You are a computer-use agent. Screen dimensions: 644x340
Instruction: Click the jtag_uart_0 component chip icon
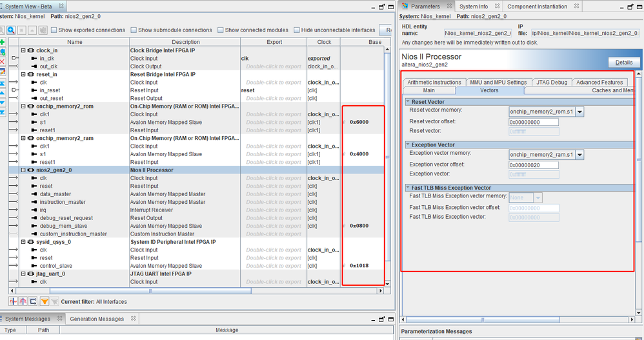coord(31,274)
